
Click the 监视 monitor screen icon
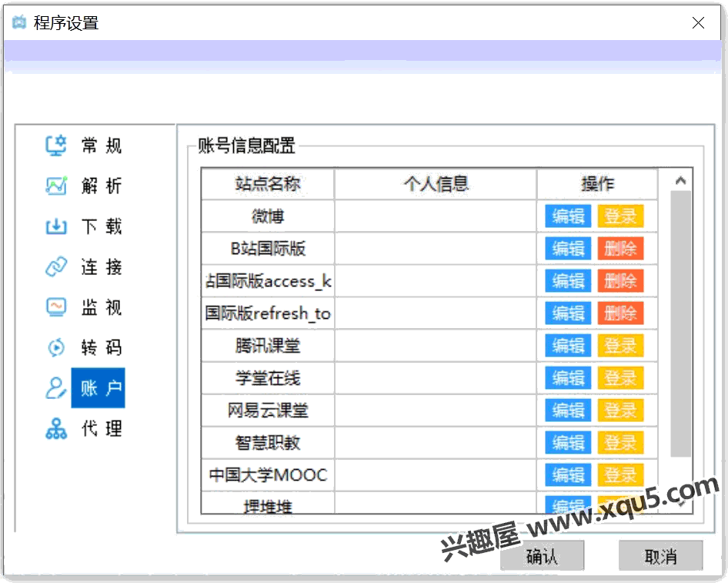click(x=56, y=307)
